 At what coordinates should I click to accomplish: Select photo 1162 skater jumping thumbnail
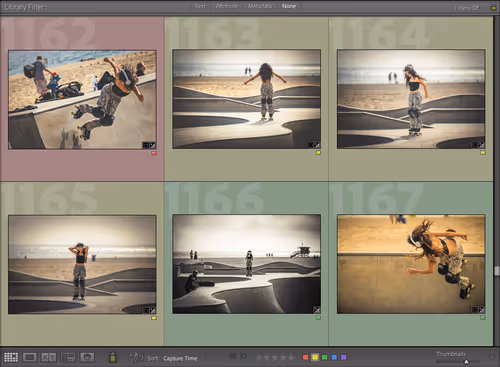click(82, 99)
